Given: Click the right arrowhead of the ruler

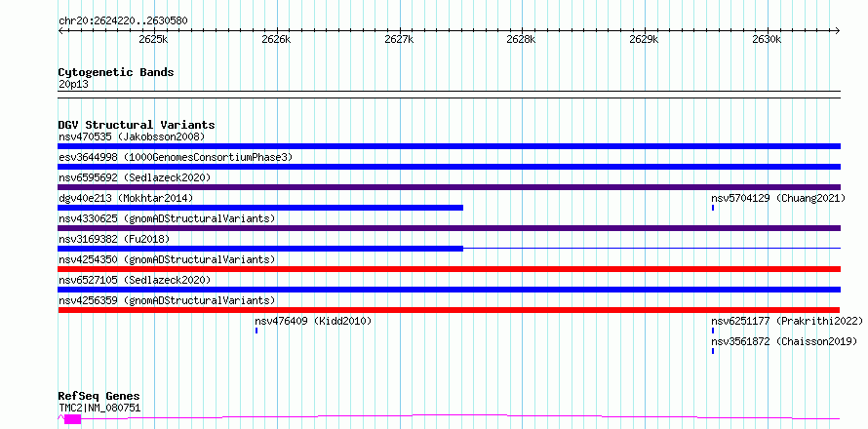Looking at the screenshot, I should tap(838, 30).
